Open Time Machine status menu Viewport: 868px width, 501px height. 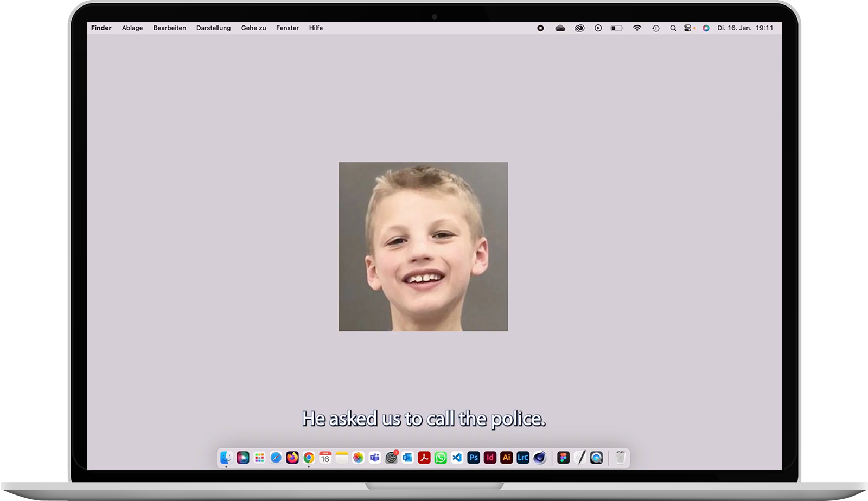(x=656, y=28)
